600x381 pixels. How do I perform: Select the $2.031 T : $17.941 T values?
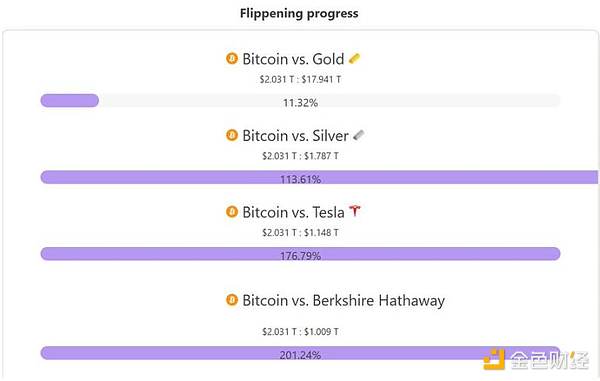pos(300,80)
